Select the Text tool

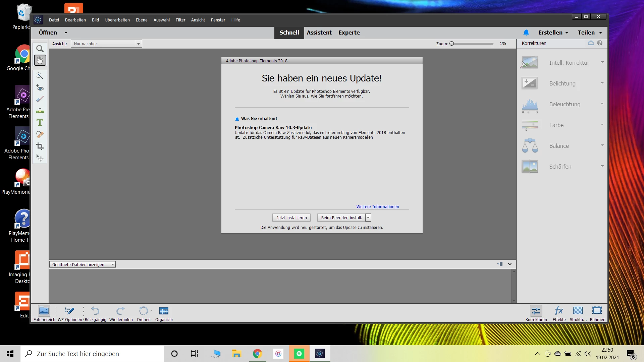pos(40,123)
